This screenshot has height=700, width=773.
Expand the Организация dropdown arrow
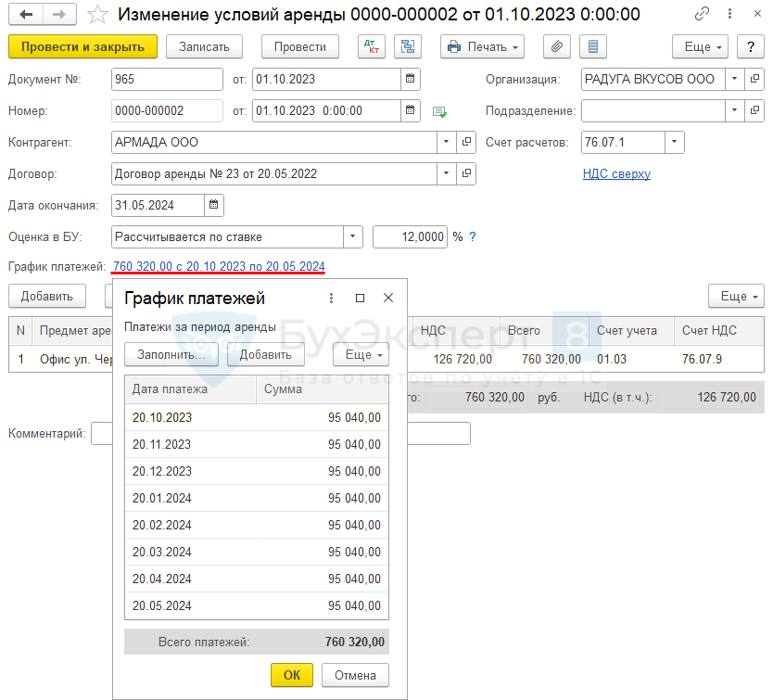(733, 80)
